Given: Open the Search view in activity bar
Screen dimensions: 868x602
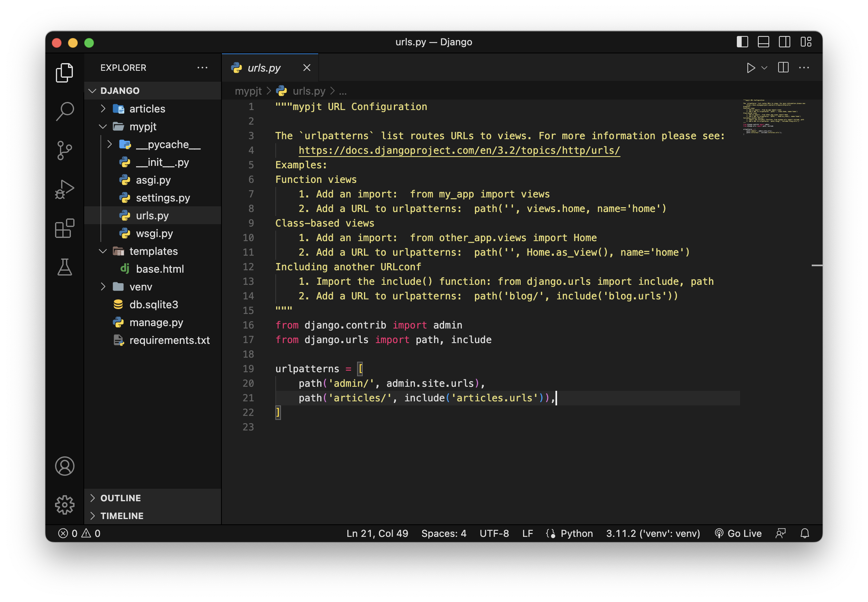Looking at the screenshot, I should click(65, 111).
